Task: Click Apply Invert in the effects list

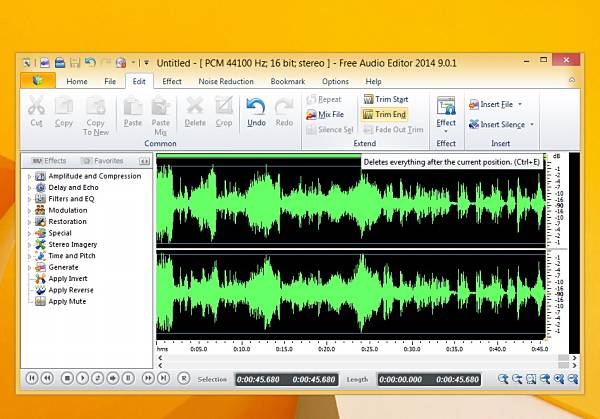Action: pyautogui.click(x=68, y=279)
